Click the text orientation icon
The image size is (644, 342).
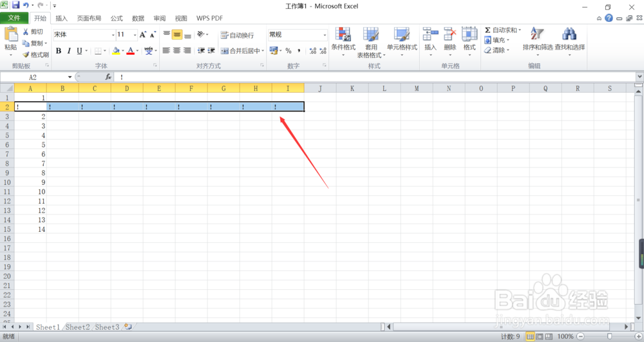[201, 35]
